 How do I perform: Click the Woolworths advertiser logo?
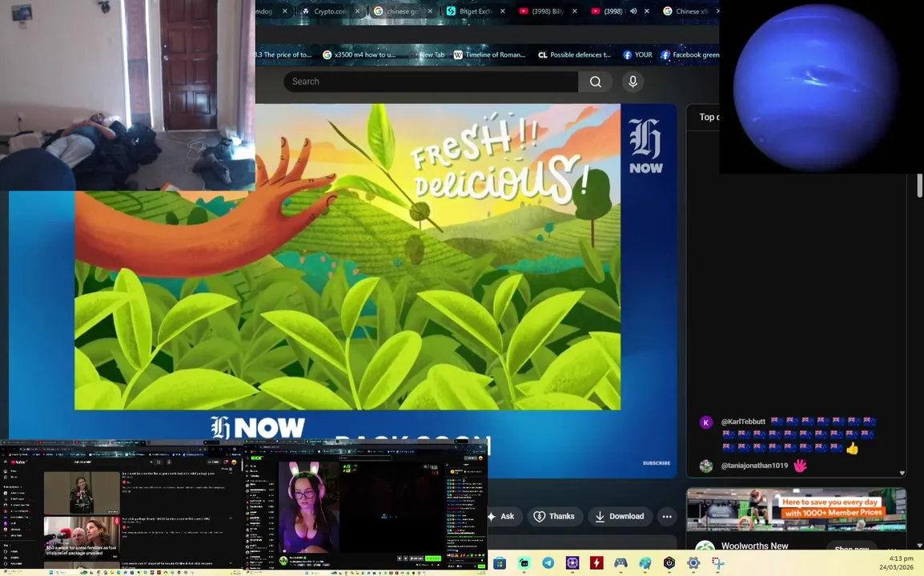tap(705, 546)
